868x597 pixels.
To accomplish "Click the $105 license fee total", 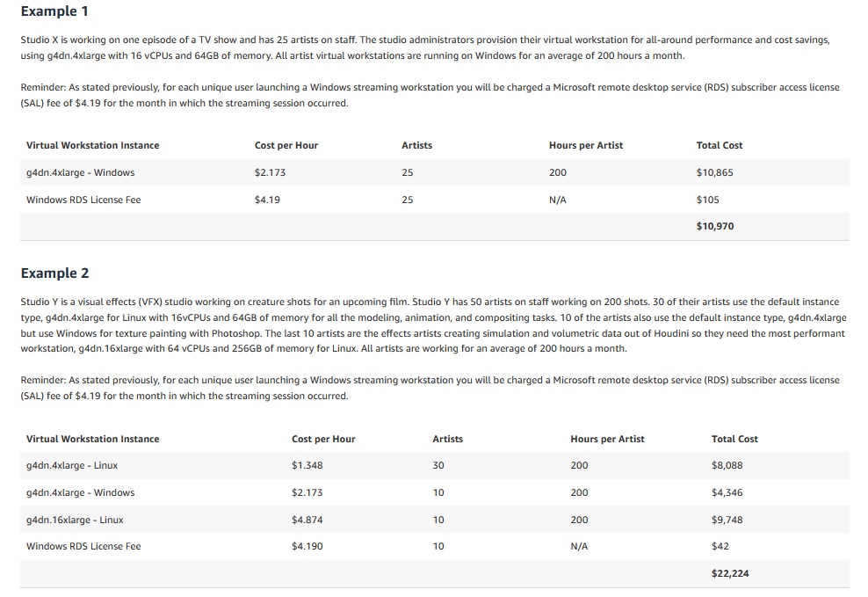I will [707, 200].
